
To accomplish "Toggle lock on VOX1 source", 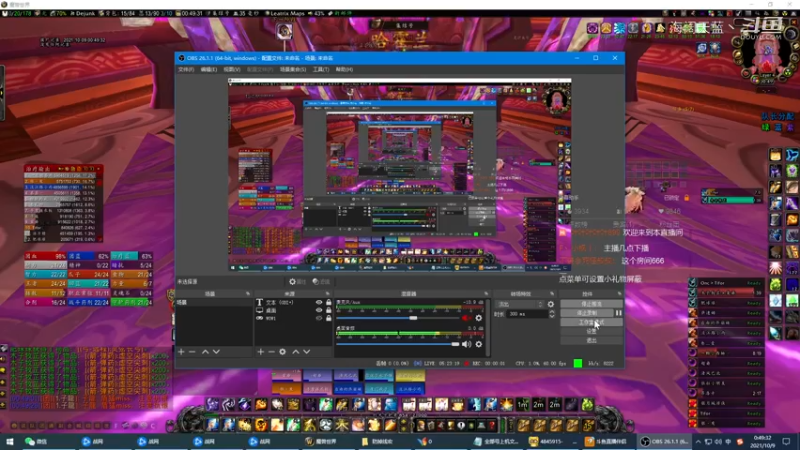I will click(x=329, y=318).
